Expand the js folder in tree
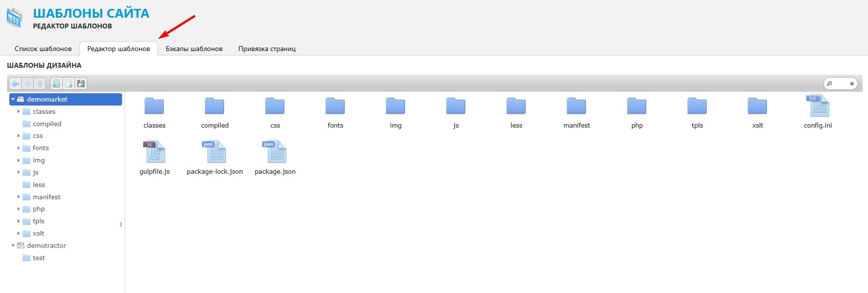The height and width of the screenshot is (293, 868). (x=19, y=172)
